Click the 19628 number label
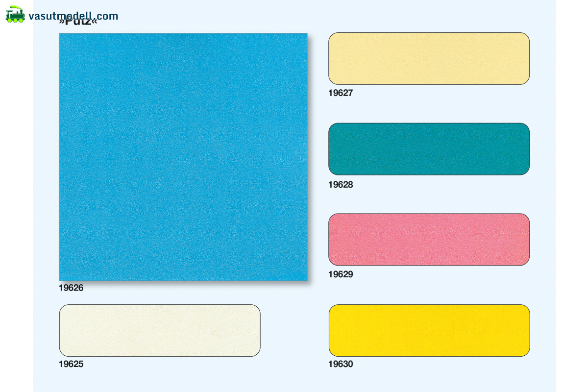The width and height of the screenshot is (588, 392). [341, 185]
